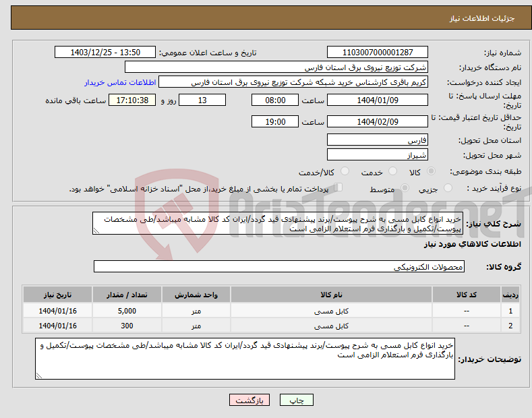Click the شرح کلی نیاز description textarea
The width and height of the screenshot is (532, 418).
tap(278, 224)
